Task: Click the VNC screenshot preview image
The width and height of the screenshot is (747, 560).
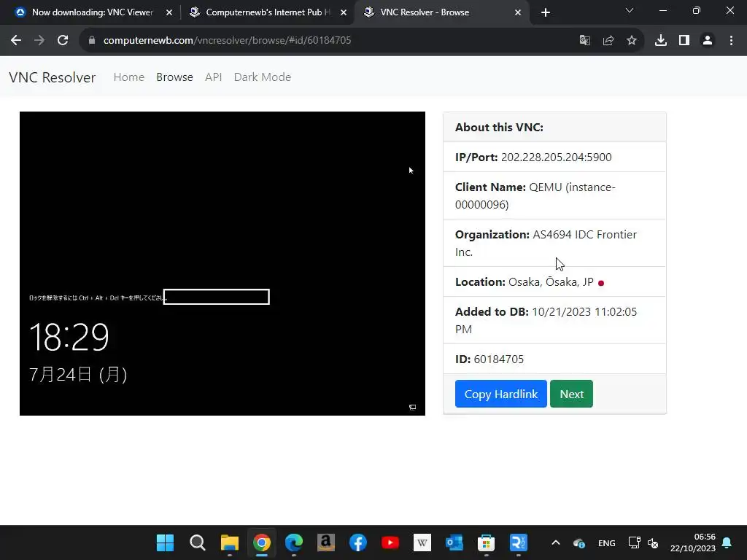Action: click(x=222, y=263)
